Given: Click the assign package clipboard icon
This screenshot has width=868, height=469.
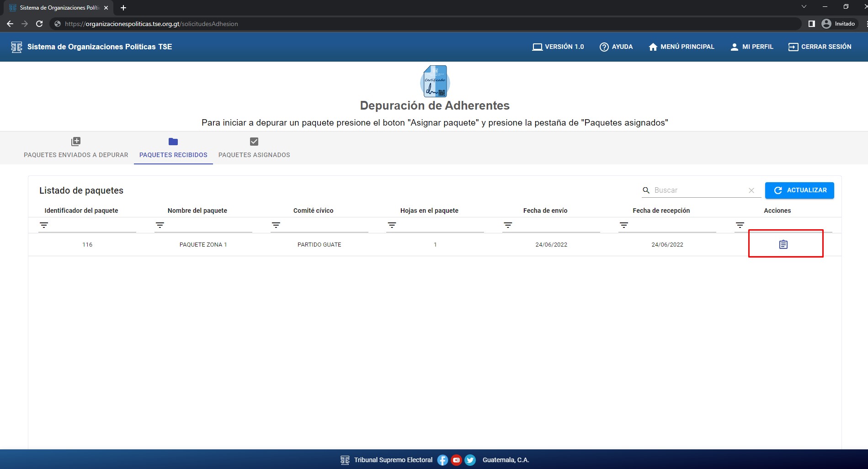Looking at the screenshot, I should (x=783, y=245).
